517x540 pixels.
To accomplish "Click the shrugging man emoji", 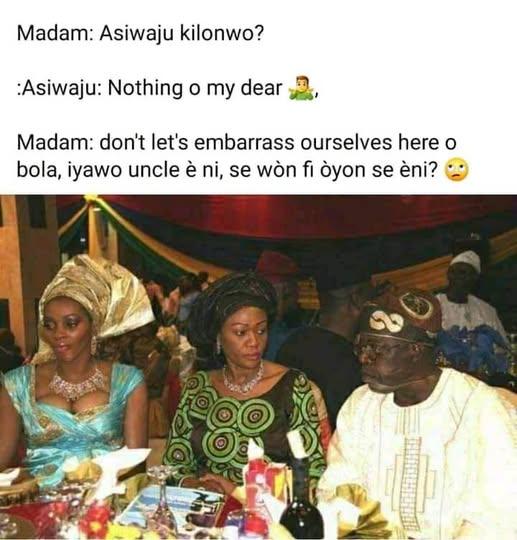I will tap(301, 88).
